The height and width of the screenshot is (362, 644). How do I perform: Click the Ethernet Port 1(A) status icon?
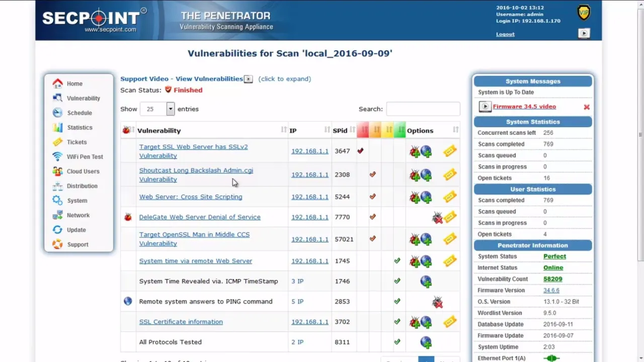551,358
